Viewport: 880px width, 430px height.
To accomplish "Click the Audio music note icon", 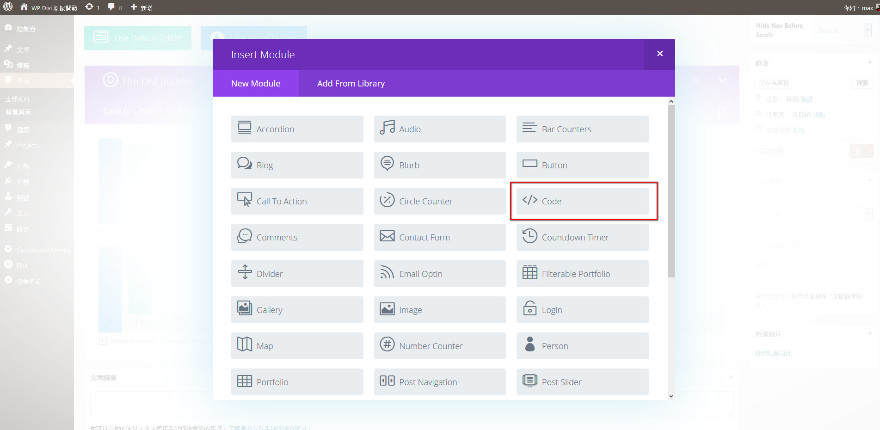I will pyautogui.click(x=387, y=128).
